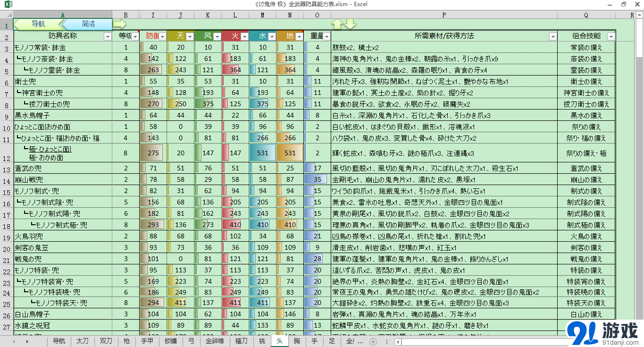Click cell ひょっとこ面|おかめ面
Image resolution: width=644 pixels, height=347 pixels.
pos(63,127)
